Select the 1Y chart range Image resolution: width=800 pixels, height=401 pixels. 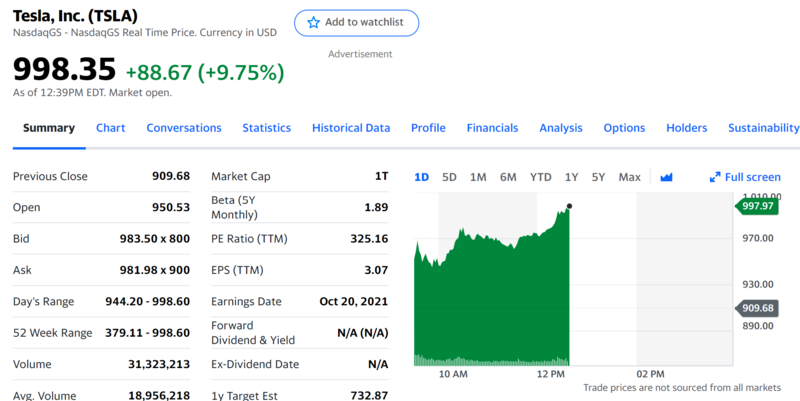[x=571, y=177]
